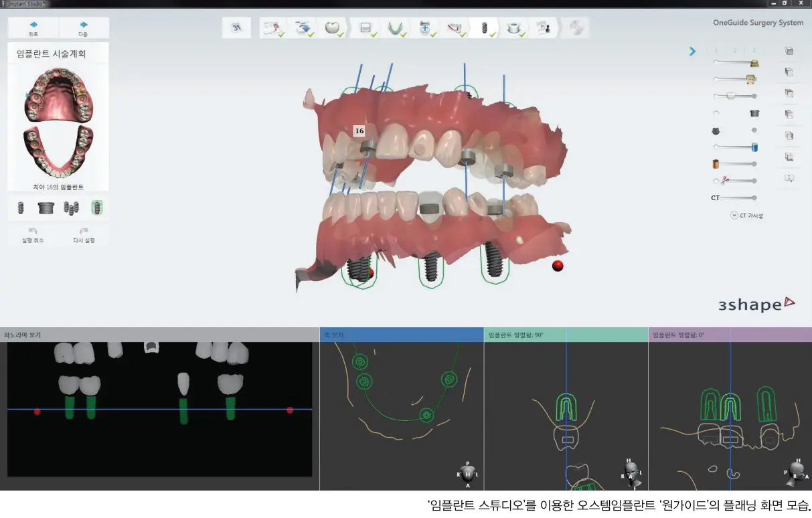Viewport: 812px width, 518px height.
Task: Select the greyed-out CD export step
Action: click(576, 28)
